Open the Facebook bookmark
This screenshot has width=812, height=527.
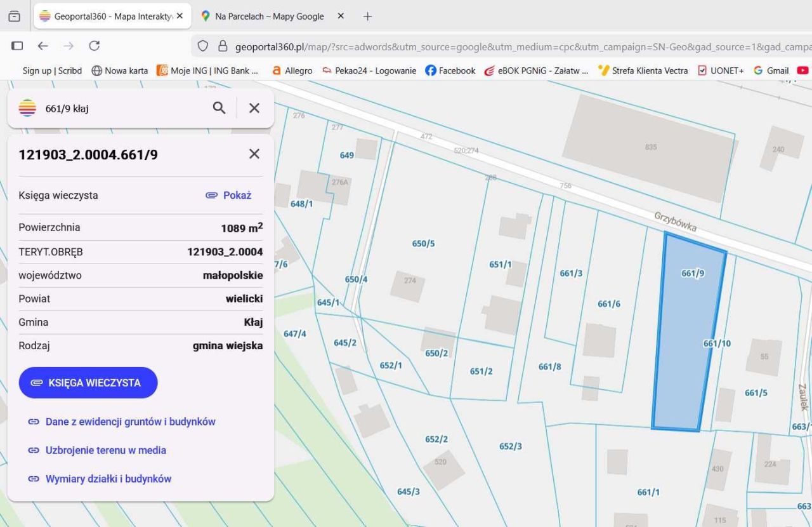pos(450,70)
